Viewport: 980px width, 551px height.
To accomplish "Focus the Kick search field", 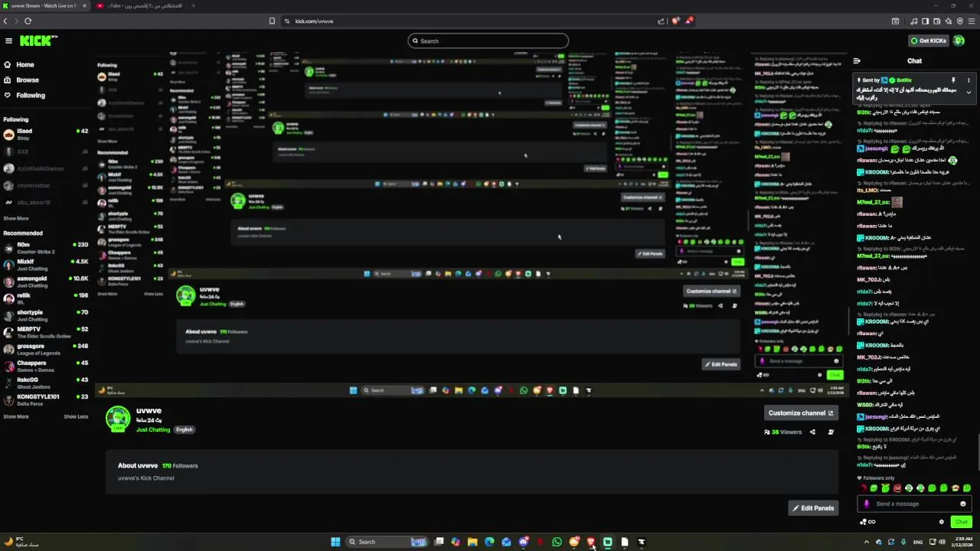I will 488,41.
